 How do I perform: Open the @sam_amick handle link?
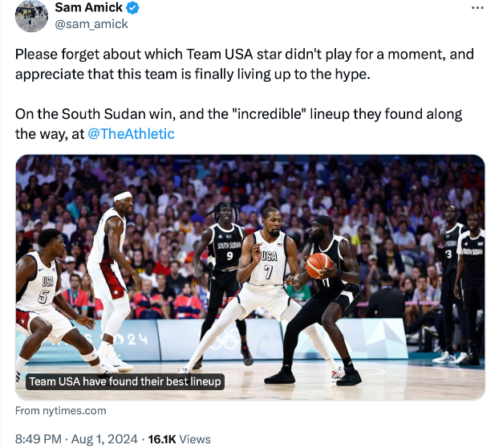91,24
